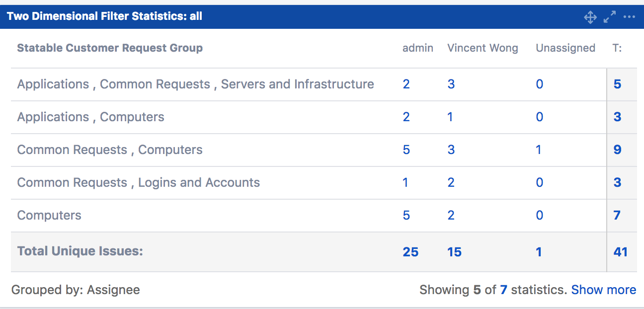Click the T: total column header

pos(617,48)
